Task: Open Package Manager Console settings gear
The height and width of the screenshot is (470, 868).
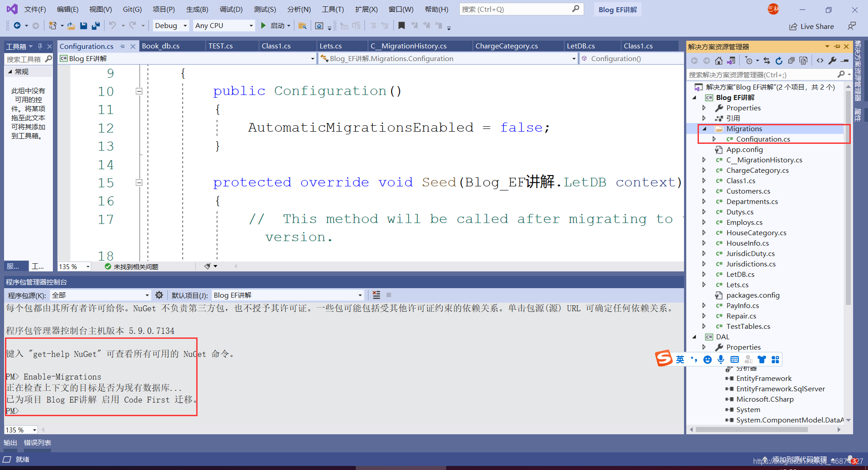Action: coord(159,295)
